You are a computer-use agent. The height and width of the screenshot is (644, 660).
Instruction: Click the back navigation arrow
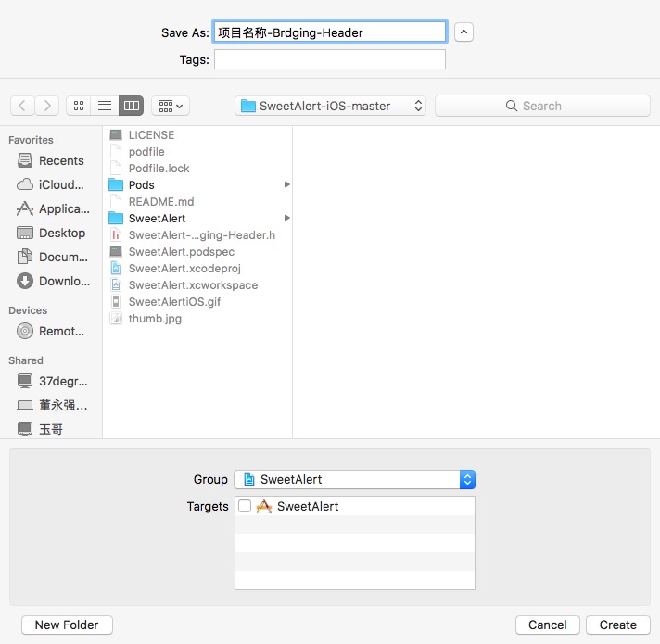[x=22, y=106]
